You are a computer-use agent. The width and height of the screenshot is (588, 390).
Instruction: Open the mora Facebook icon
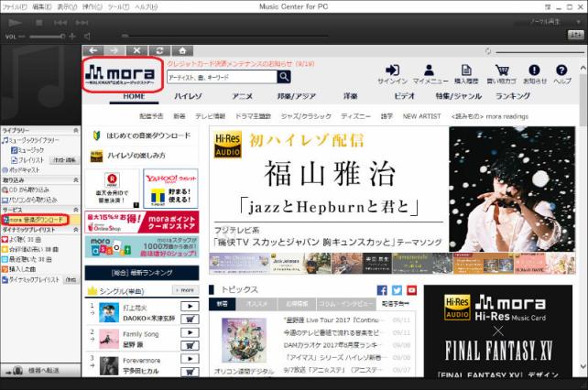[382, 290]
